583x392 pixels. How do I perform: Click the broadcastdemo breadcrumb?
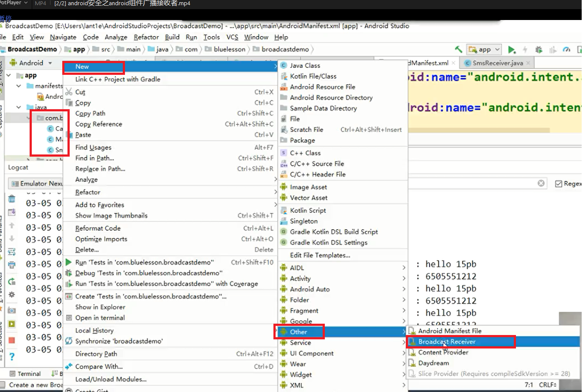pyautogui.click(x=281, y=50)
